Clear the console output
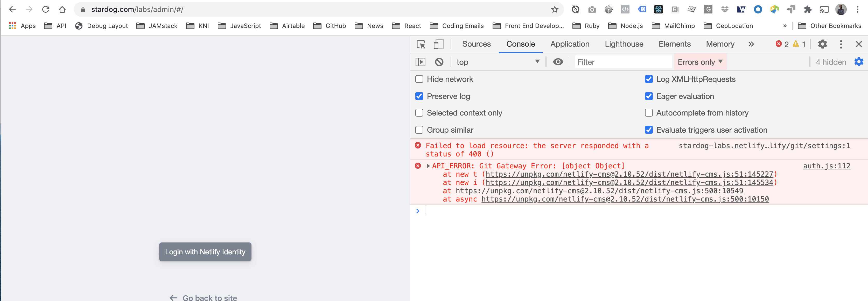 click(x=438, y=62)
